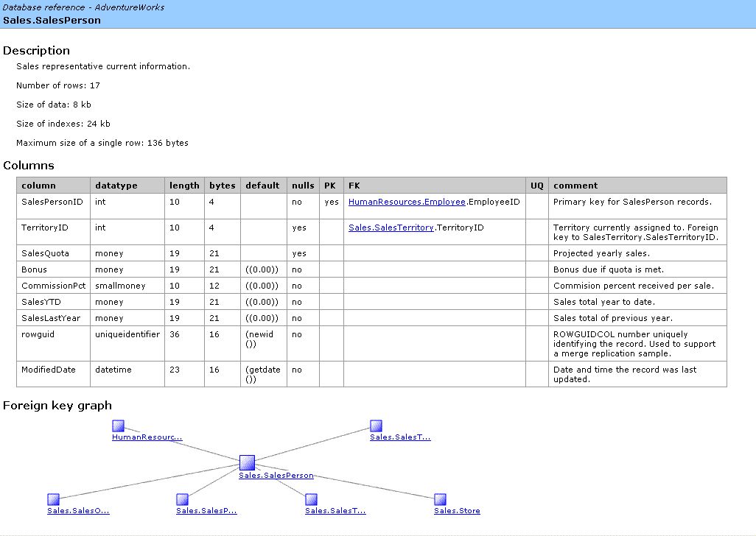Click the central Sales.SalesPerson node icon
The height and width of the screenshot is (536, 756).
coord(247,462)
